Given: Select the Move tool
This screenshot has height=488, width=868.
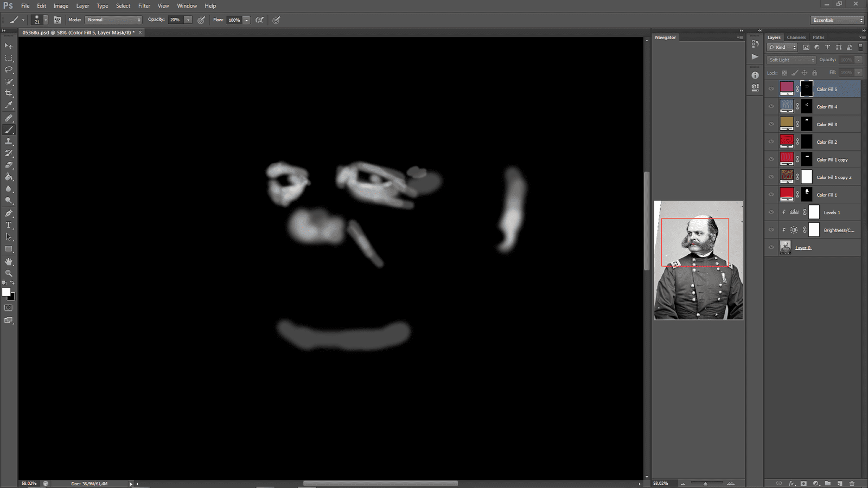Looking at the screenshot, I should coord(9,46).
